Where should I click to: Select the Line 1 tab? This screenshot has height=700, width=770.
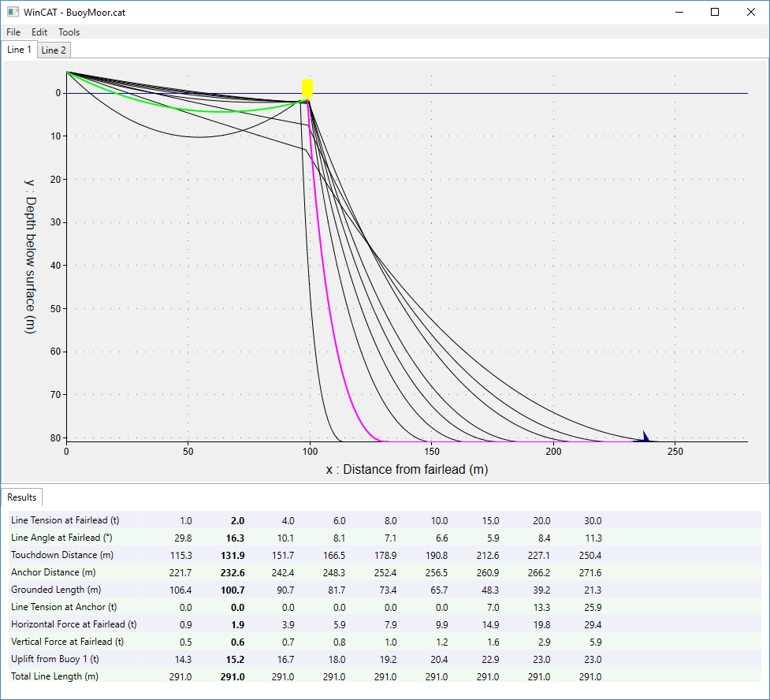point(18,49)
